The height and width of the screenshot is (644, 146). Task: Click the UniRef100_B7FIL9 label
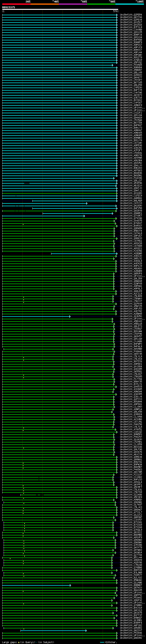pyautogui.click(x=131, y=27)
